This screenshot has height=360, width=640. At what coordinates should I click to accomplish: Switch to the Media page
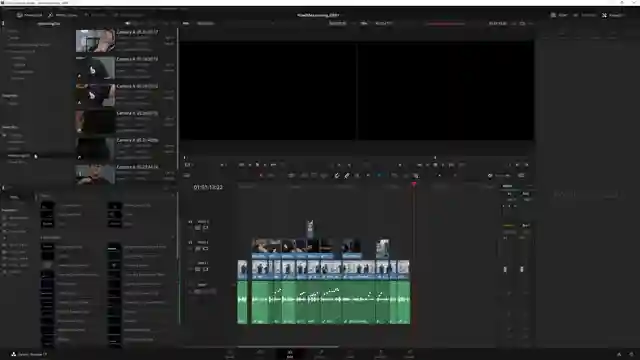point(230,354)
